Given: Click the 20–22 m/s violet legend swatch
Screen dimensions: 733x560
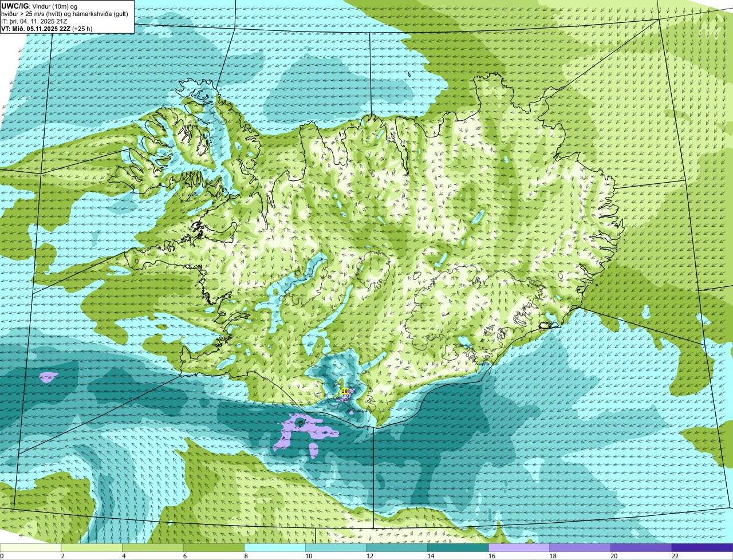Looking at the screenshot, I should (641, 548).
